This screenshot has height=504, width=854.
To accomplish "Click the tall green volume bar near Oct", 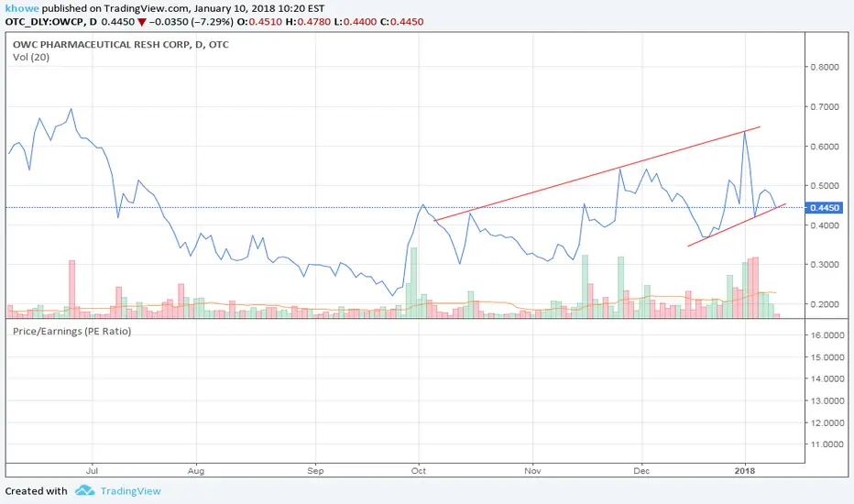I will (x=414, y=283).
